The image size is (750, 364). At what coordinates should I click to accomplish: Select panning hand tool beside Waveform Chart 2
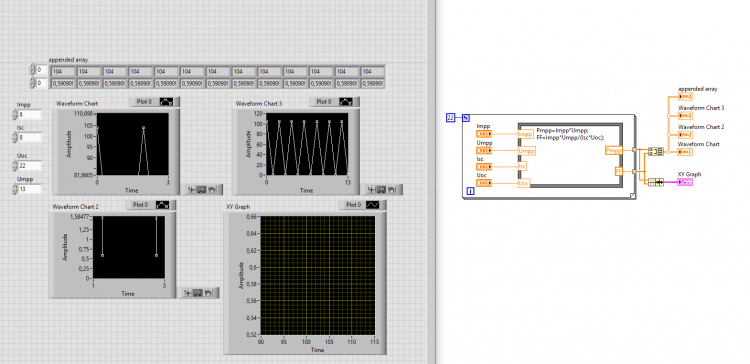207,293
